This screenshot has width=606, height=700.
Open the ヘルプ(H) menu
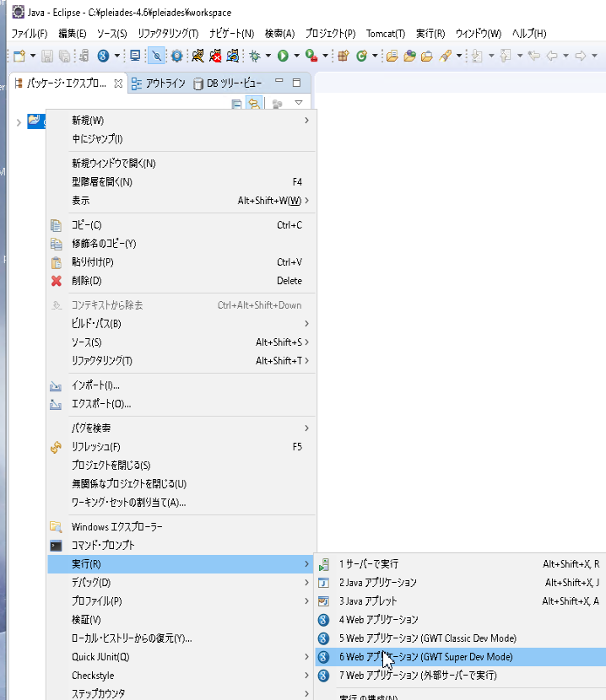pyautogui.click(x=529, y=34)
